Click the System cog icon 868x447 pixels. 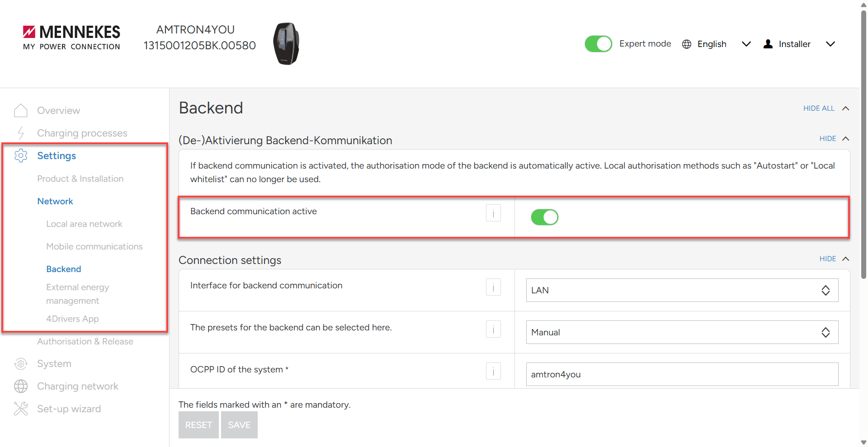[21, 363]
